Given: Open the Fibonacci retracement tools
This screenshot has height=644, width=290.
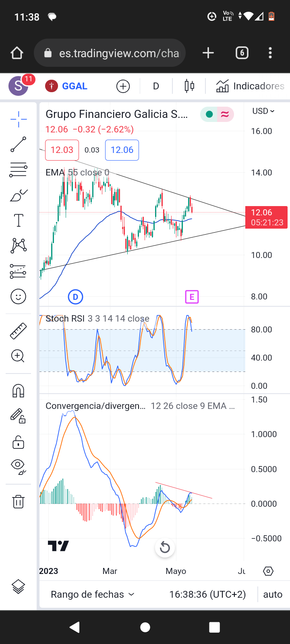Looking at the screenshot, I should [x=19, y=170].
